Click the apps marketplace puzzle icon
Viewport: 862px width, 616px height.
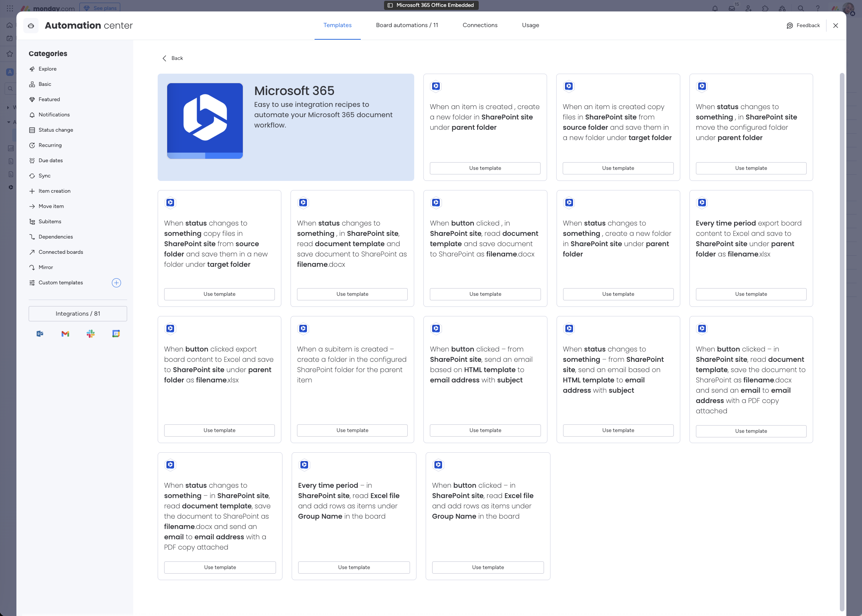click(765, 8)
